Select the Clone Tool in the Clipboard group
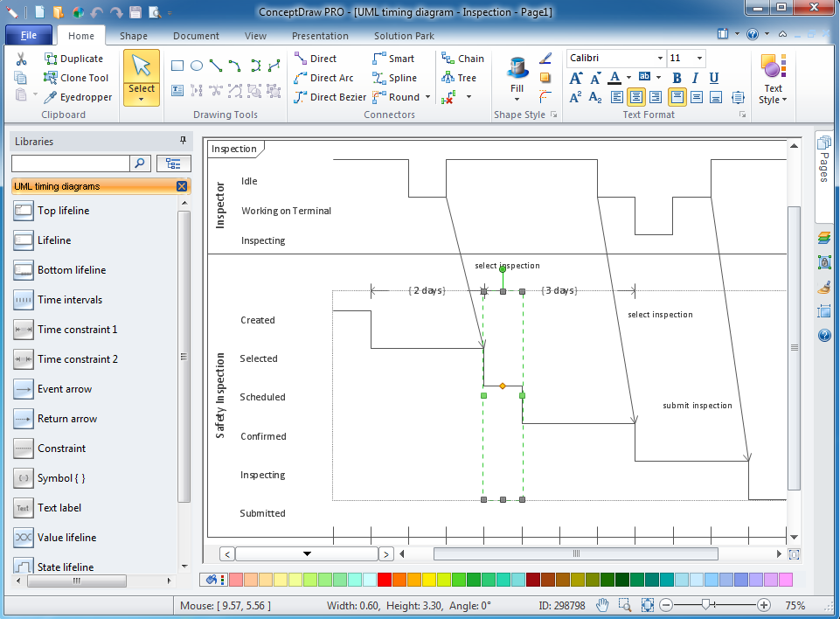Screen dimensions: 840x619 click(76, 77)
